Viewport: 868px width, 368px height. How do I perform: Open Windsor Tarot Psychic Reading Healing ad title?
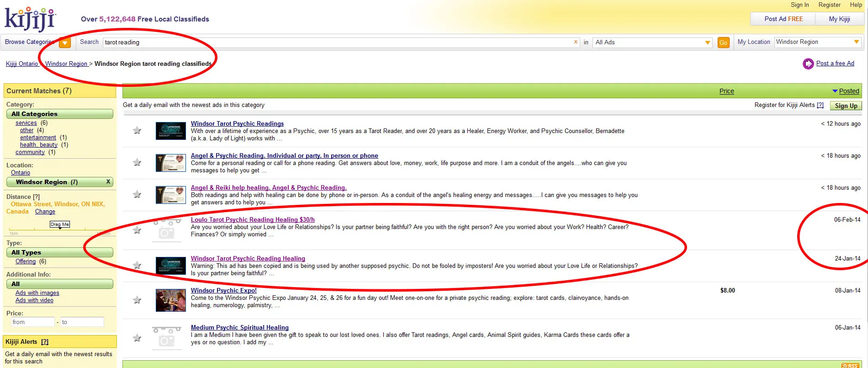(x=248, y=258)
